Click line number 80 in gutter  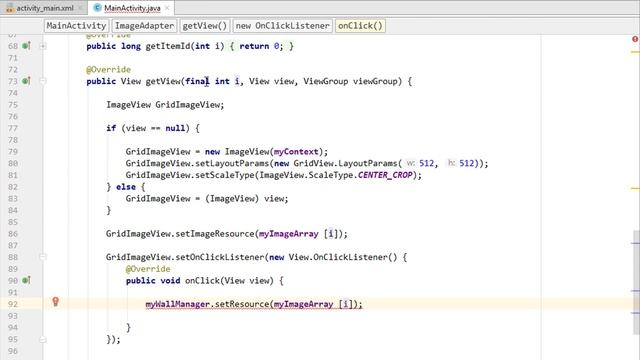13,163
